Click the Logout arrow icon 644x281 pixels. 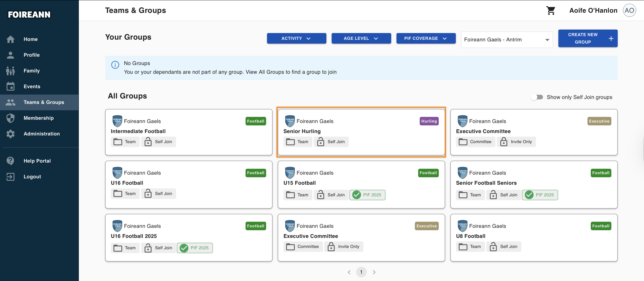pyautogui.click(x=11, y=177)
